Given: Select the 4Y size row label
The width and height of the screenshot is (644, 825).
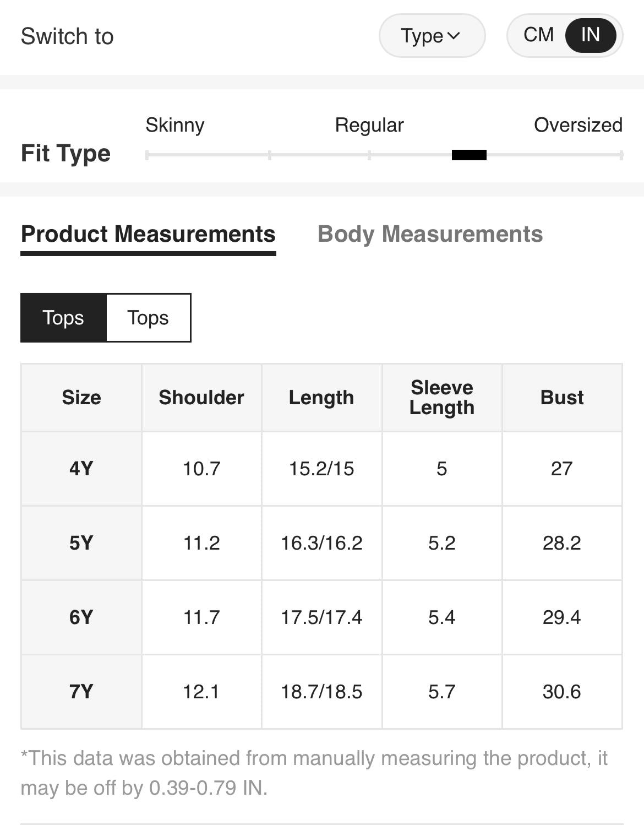Looking at the screenshot, I should pyautogui.click(x=81, y=469).
